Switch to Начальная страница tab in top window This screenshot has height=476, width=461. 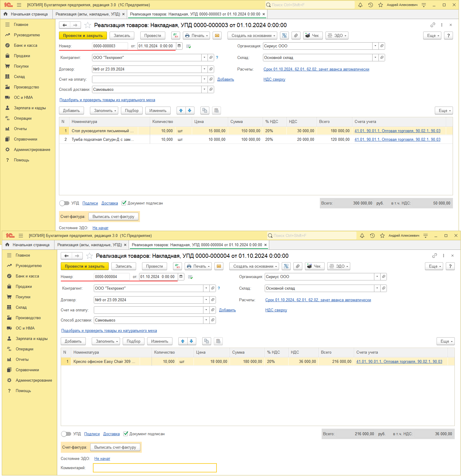click(x=26, y=14)
